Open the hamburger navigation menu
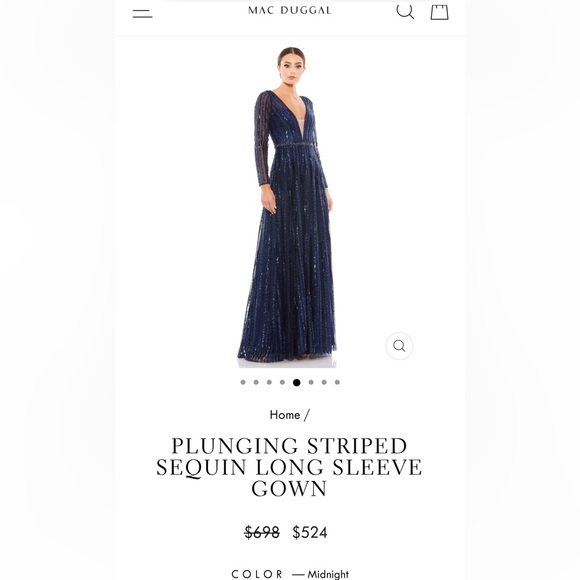Viewport: 580px width, 580px height. click(x=142, y=14)
